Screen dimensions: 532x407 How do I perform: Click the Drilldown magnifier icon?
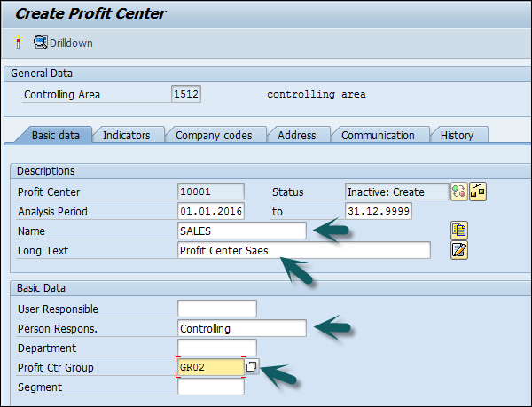pos(41,43)
